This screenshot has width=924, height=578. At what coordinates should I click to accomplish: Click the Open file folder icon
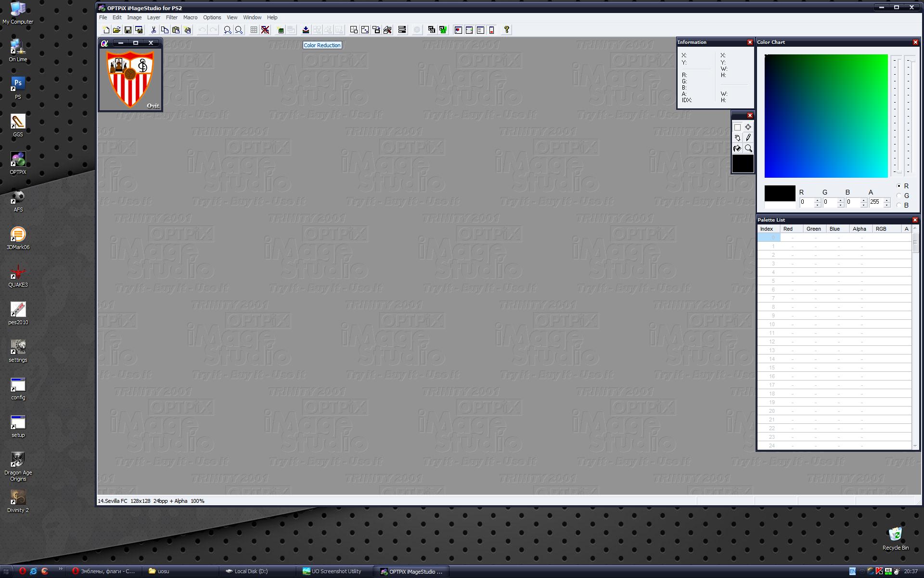[x=116, y=30]
